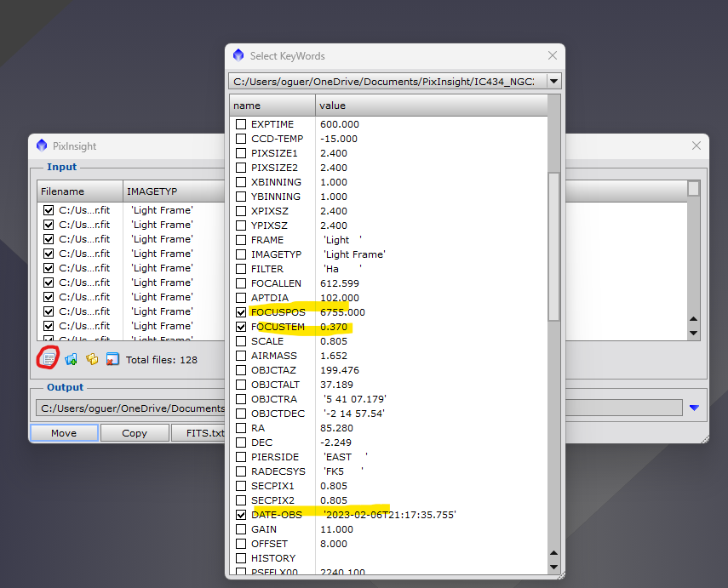728x588 pixels.
Task: Click the RADECSYS keyword name
Action: (x=278, y=471)
